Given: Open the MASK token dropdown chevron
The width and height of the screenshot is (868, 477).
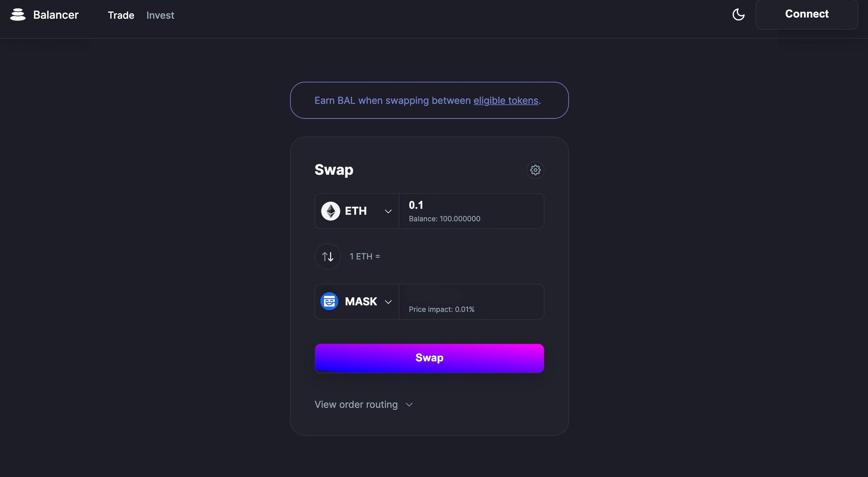Looking at the screenshot, I should (x=388, y=302).
